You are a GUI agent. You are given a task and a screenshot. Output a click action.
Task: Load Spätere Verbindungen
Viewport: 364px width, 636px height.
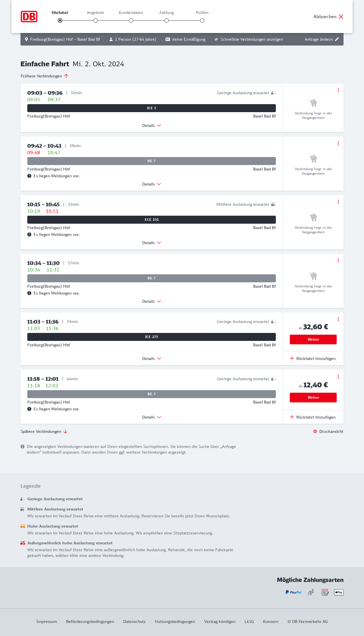tap(44, 431)
